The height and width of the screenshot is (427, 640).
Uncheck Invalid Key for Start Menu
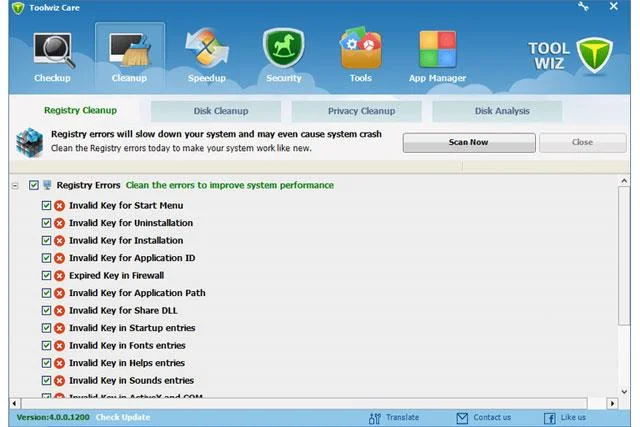46,205
